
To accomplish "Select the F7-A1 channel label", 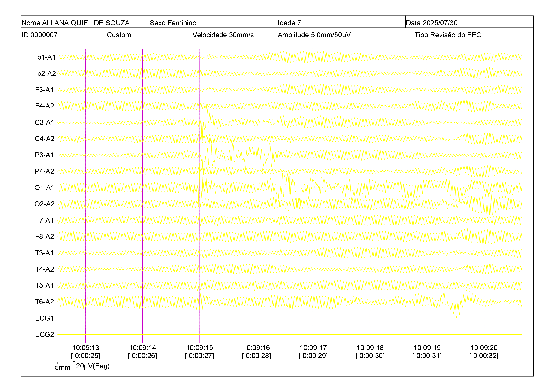I will 45,220.
